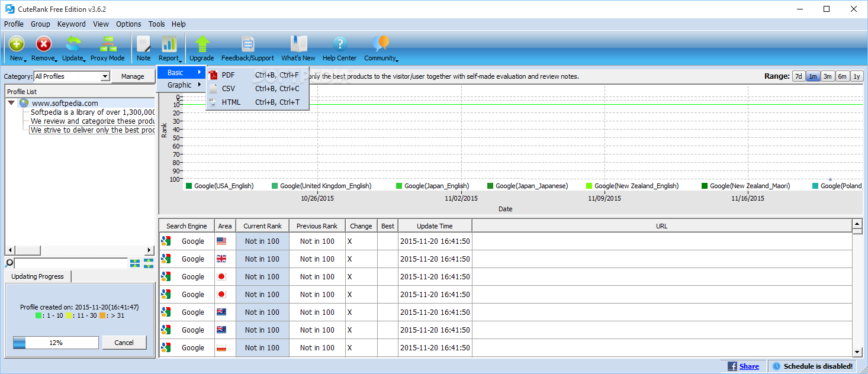Click the blue green down-arrow icon beside the search field

148,263
